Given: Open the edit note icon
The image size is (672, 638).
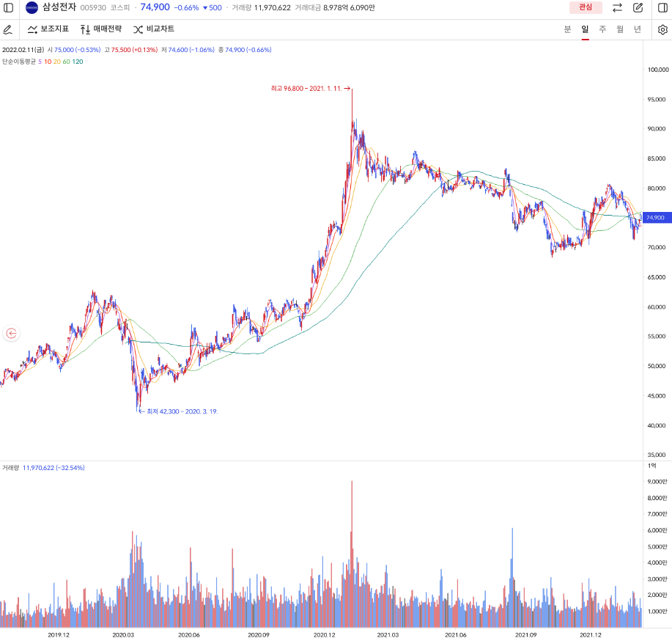Looking at the screenshot, I should pos(638,8).
